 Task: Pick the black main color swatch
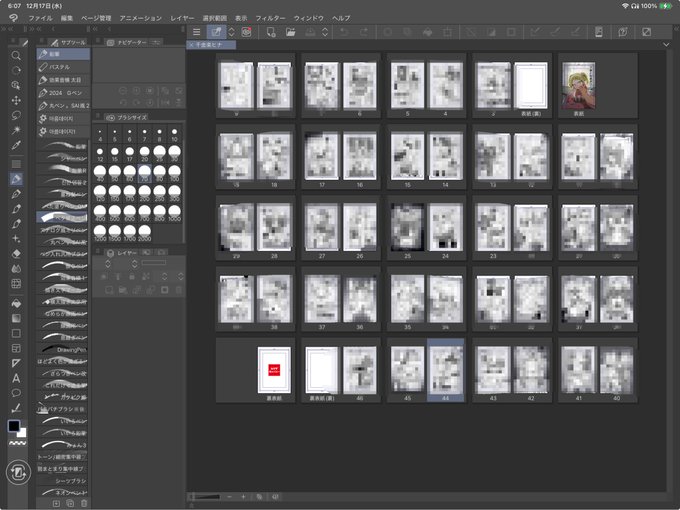(13, 426)
